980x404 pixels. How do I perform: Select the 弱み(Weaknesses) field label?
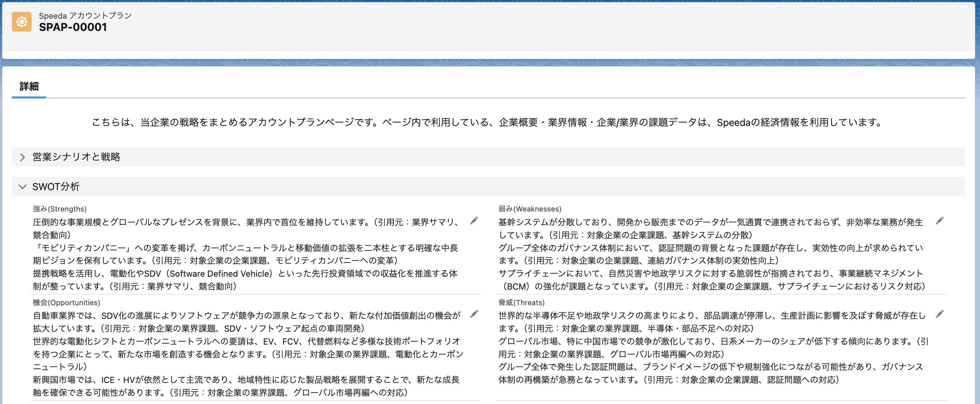click(529, 209)
